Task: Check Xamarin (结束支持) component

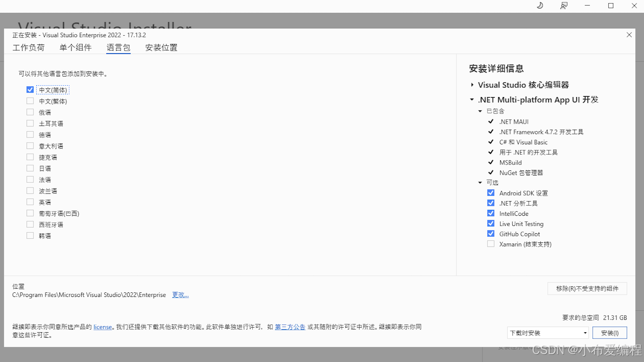Action: tap(491, 244)
